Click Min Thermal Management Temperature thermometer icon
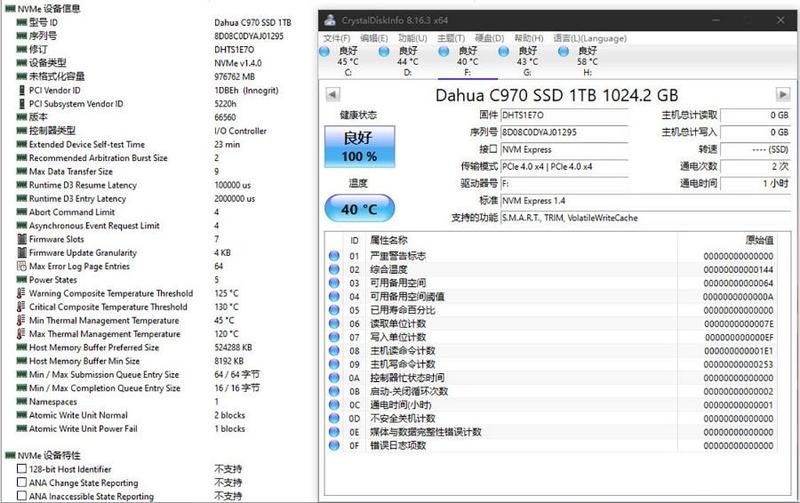Screen dimensions: 800x503 point(21,320)
